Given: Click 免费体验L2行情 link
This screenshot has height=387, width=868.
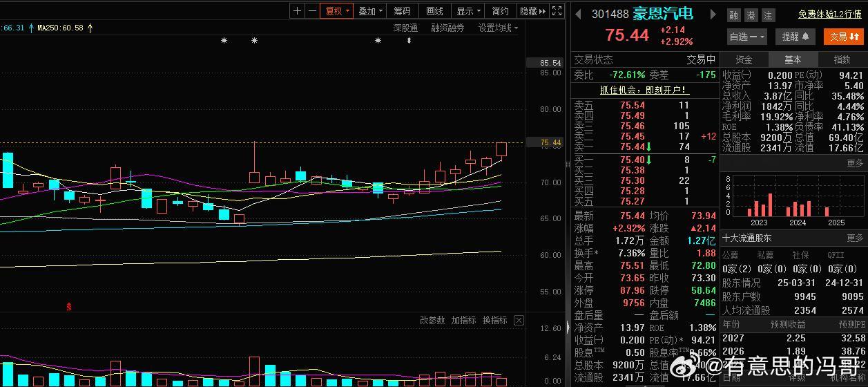Looking at the screenshot, I should (829, 14).
